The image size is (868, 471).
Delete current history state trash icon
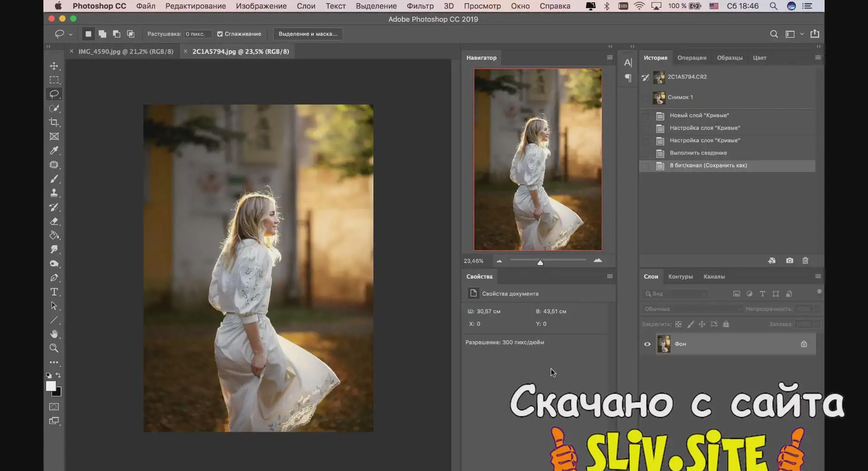pyautogui.click(x=805, y=261)
